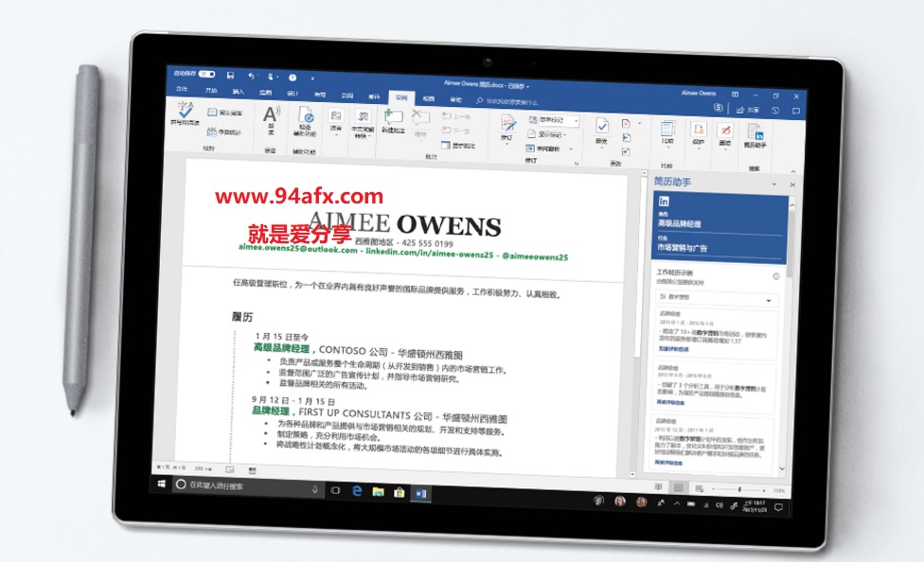Click the Word icon on taskbar
The image size is (924, 562).
tap(420, 494)
